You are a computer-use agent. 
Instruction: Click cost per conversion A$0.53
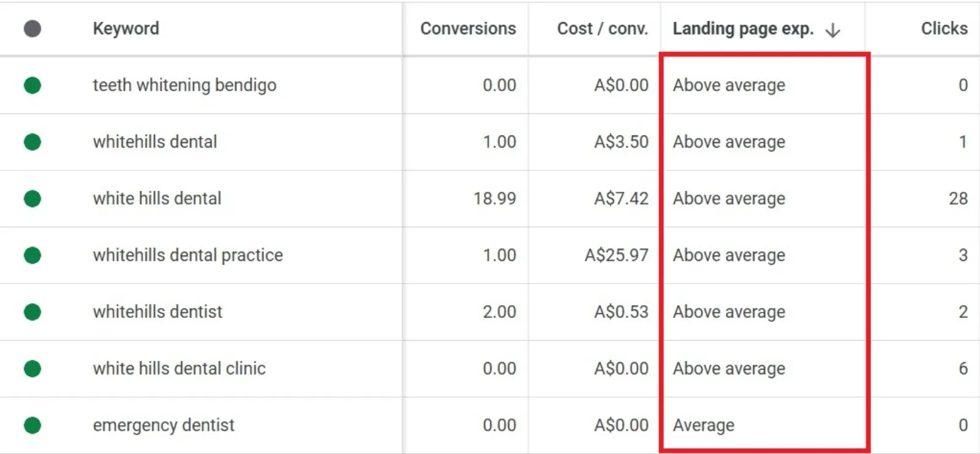(621, 312)
